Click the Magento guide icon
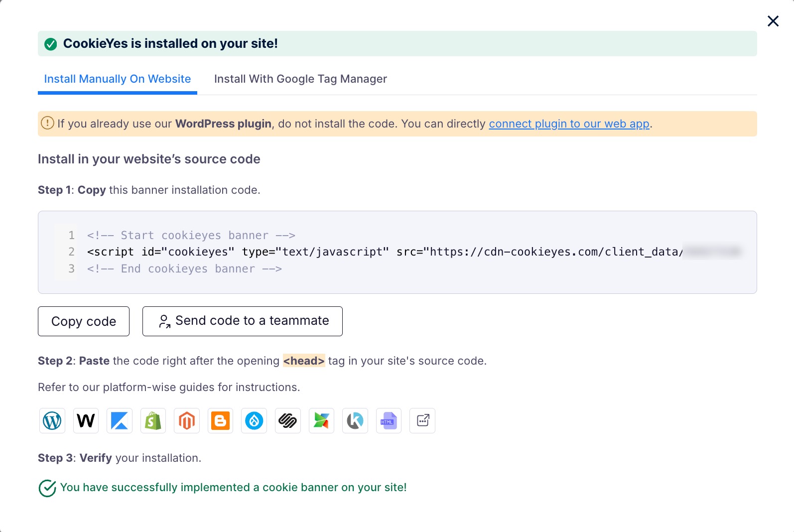This screenshot has height=532, width=794. 187,421
